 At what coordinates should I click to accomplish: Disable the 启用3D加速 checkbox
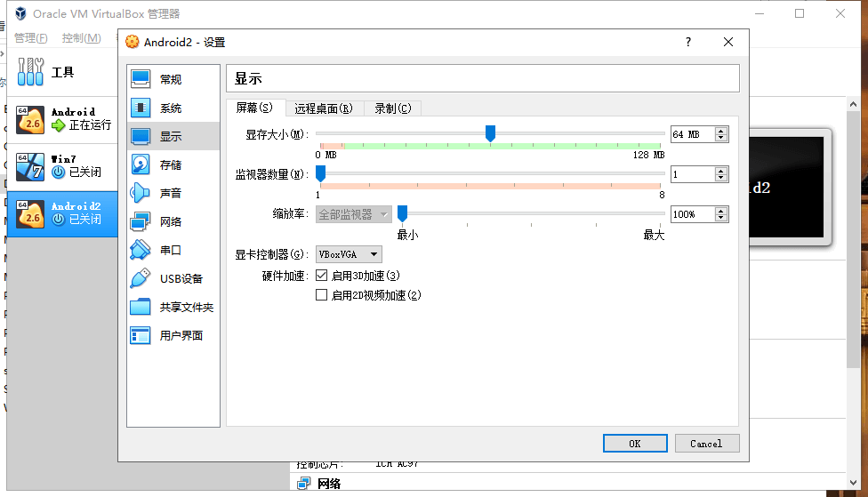(322, 276)
